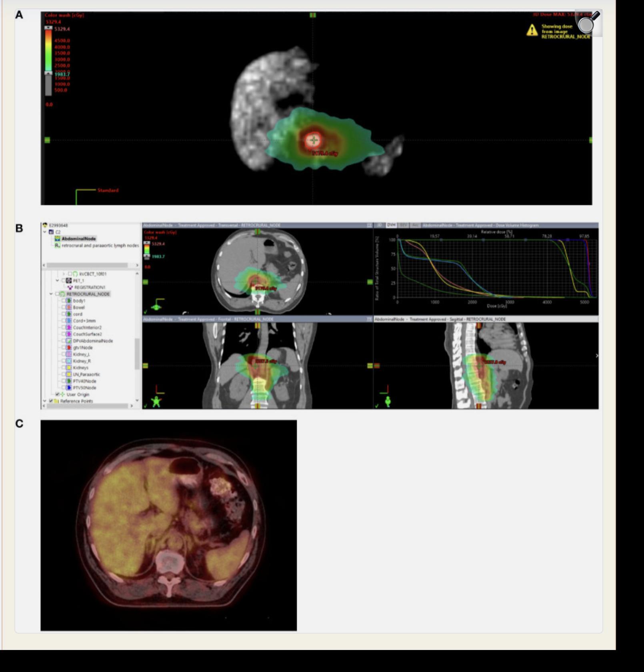Collapse the RETROCRURAL_NODE structure set
The height and width of the screenshot is (672, 644).
click(51, 294)
